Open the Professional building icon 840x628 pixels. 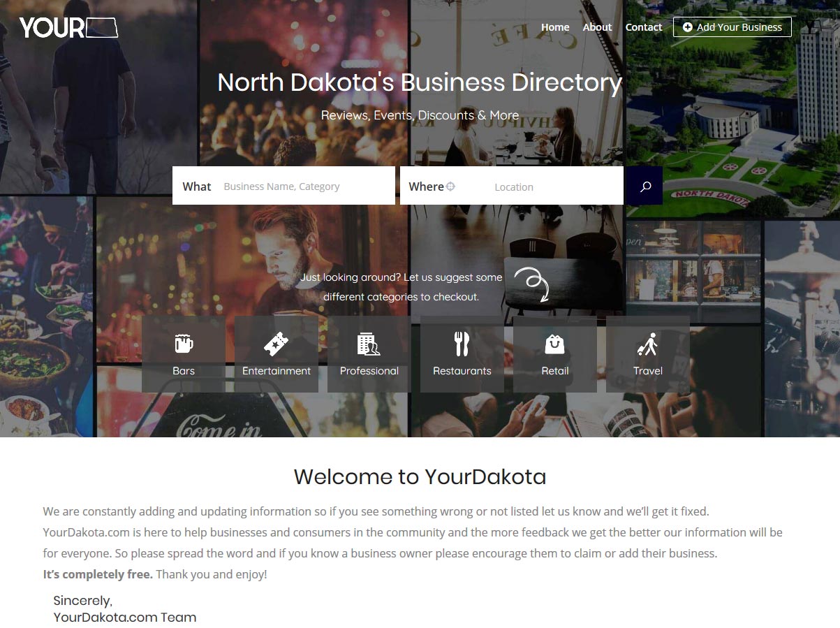click(x=369, y=344)
